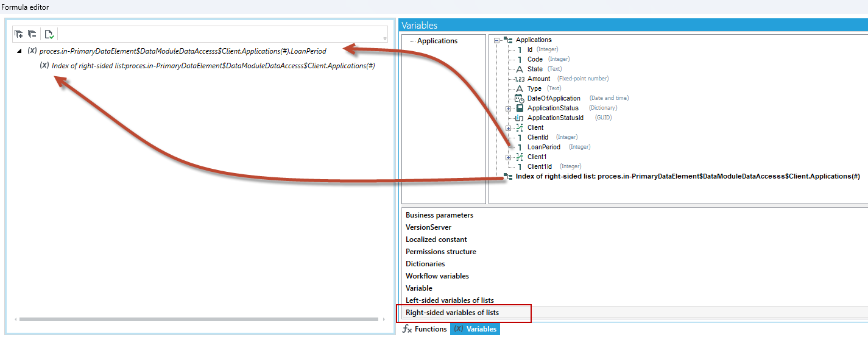Switch to the Functions tab
The image size is (868, 337).
tap(425, 329)
